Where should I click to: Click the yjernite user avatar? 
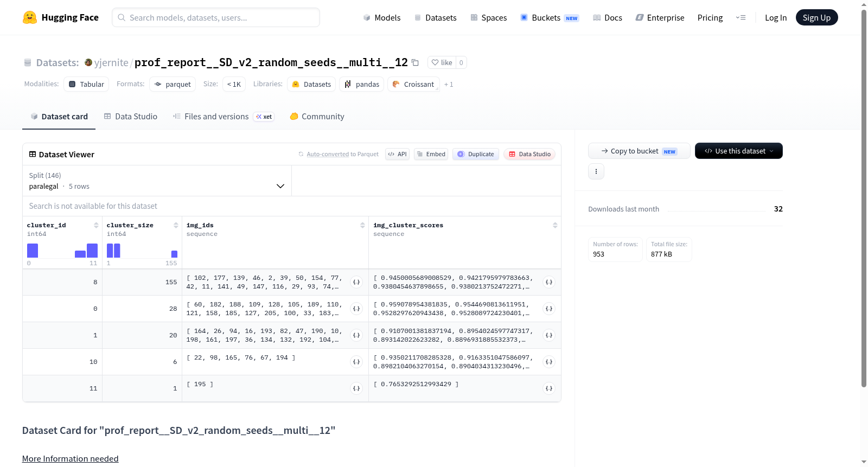tap(88, 62)
